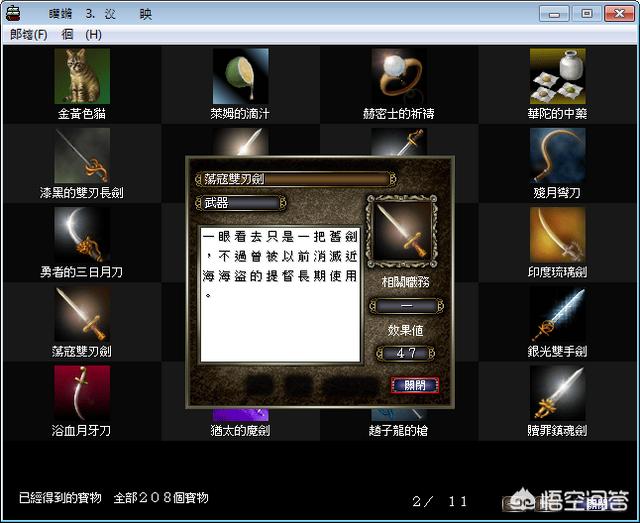Select the 萊姆的滴汁 lime icon
Screen dimensions: 640x523
240,76
